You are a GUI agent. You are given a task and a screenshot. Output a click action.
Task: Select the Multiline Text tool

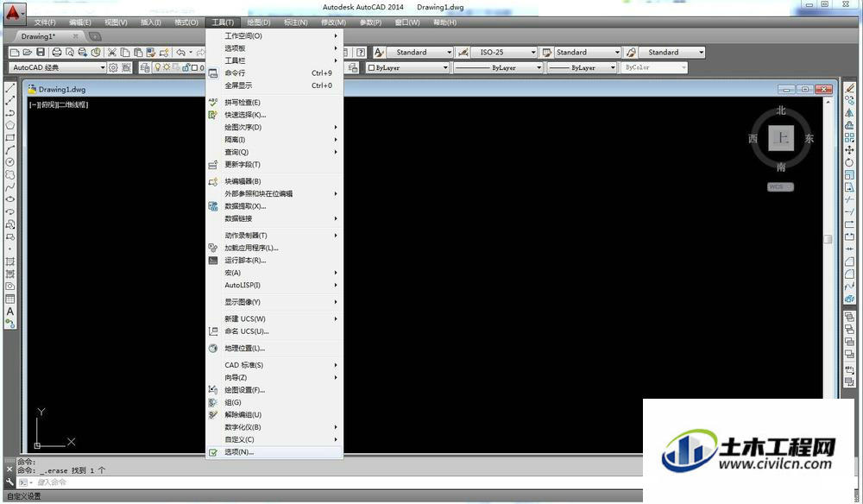pyautogui.click(x=9, y=312)
